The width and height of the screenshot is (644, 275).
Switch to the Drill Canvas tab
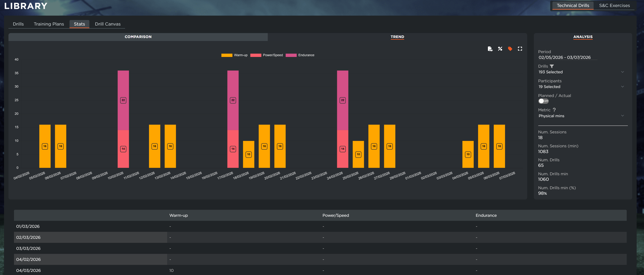(x=108, y=24)
